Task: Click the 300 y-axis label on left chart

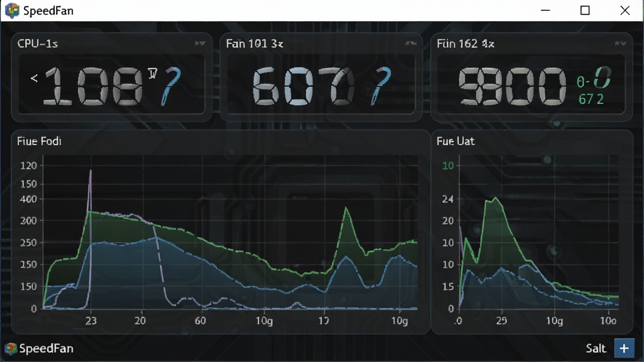Action: tap(29, 221)
